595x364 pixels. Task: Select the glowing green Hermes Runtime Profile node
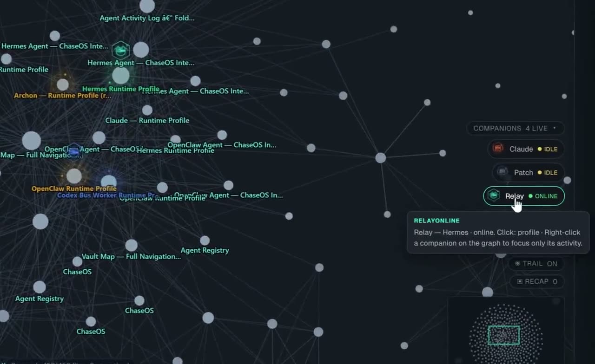(x=121, y=75)
